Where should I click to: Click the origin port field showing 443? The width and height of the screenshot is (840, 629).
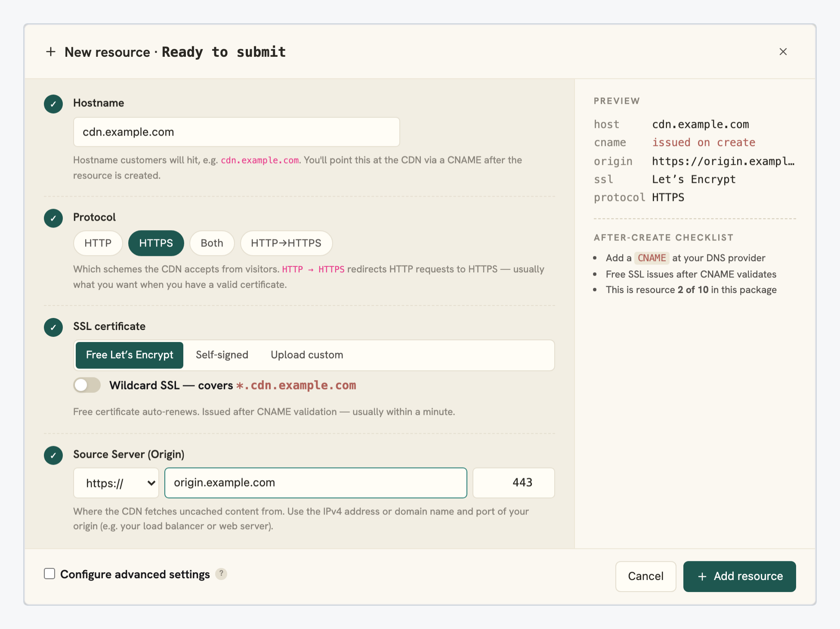tap(514, 483)
